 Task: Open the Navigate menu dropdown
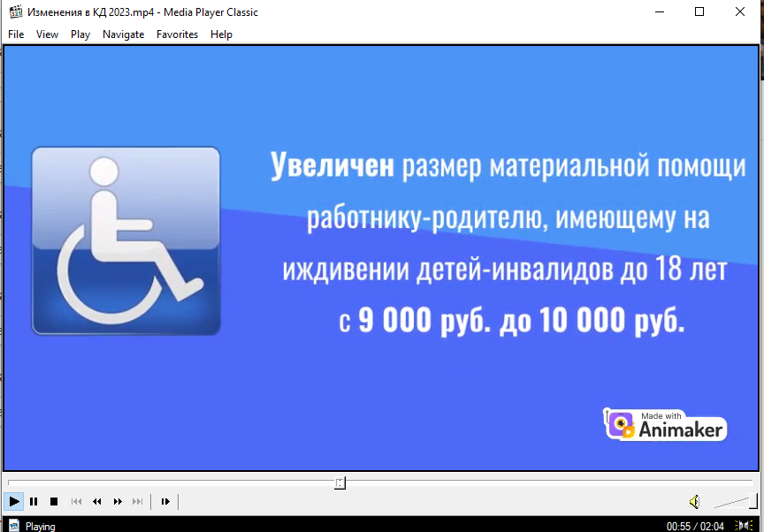[x=123, y=34]
